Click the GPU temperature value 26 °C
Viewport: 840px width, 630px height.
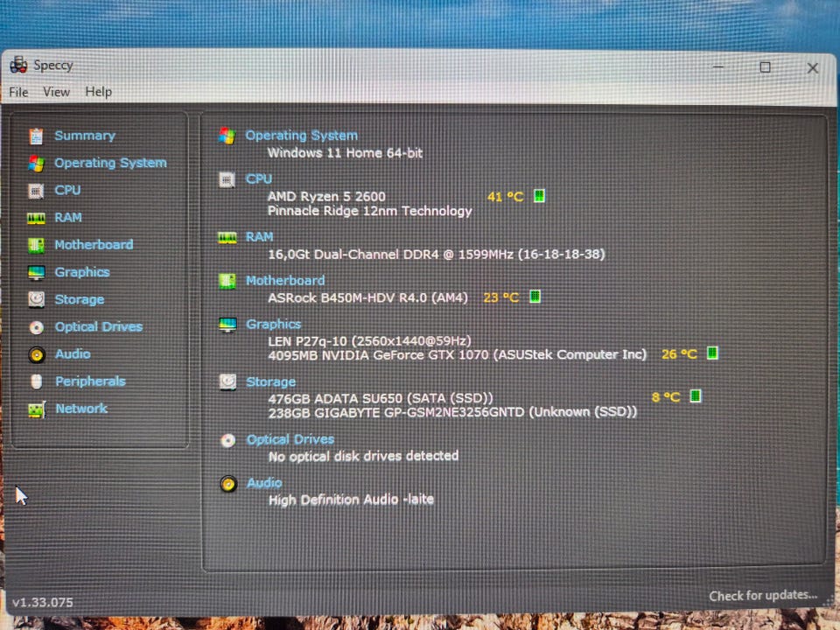click(679, 354)
